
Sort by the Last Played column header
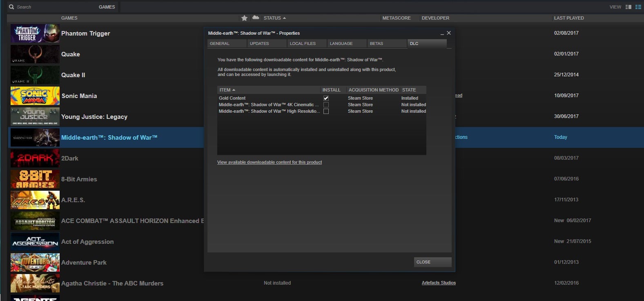[x=569, y=18]
